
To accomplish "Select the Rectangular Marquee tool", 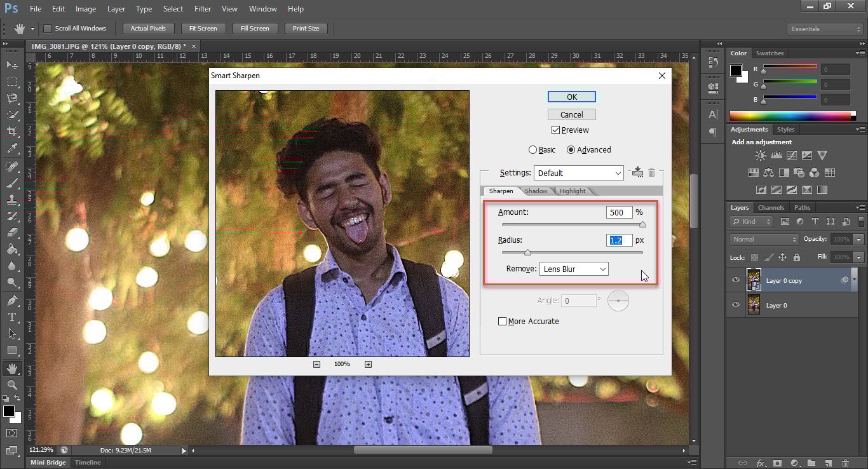I will (x=12, y=81).
